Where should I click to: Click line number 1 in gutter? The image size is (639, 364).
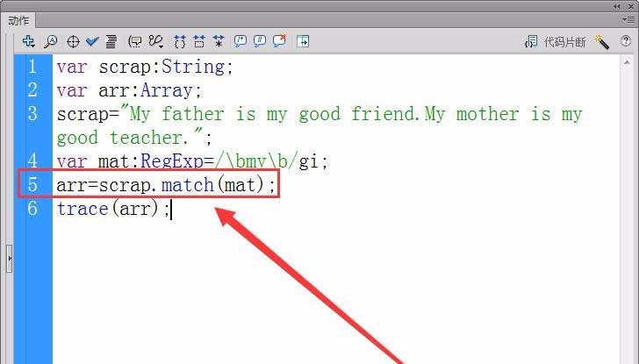click(x=32, y=67)
